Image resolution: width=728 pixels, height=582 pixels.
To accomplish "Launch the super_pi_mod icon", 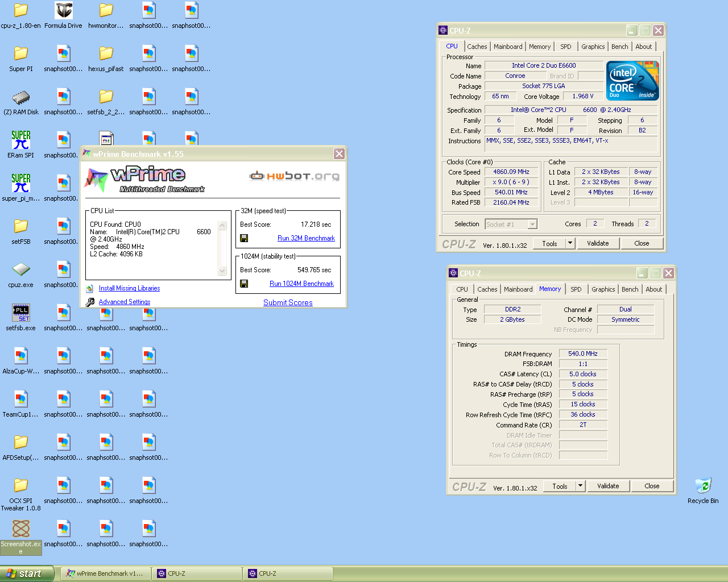I will coord(21,183).
